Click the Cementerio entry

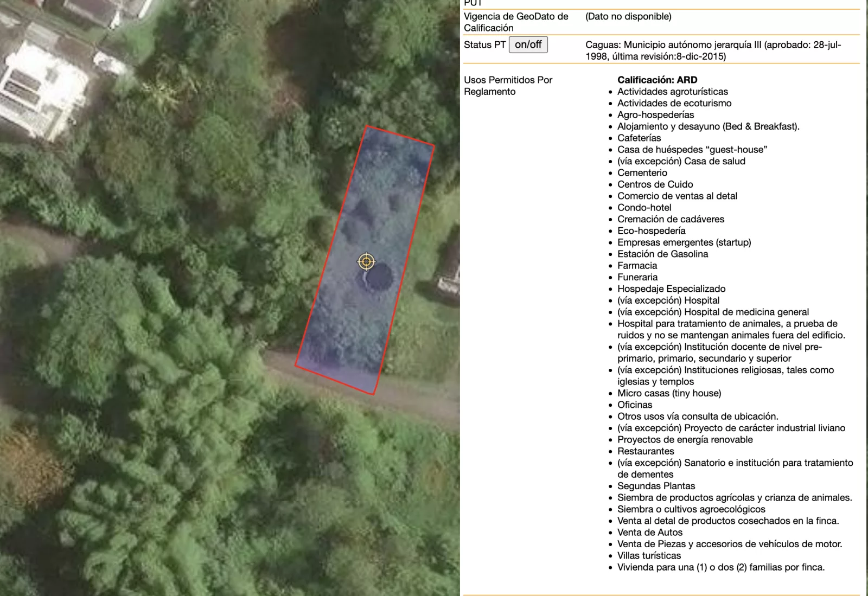tap(642, 172)
